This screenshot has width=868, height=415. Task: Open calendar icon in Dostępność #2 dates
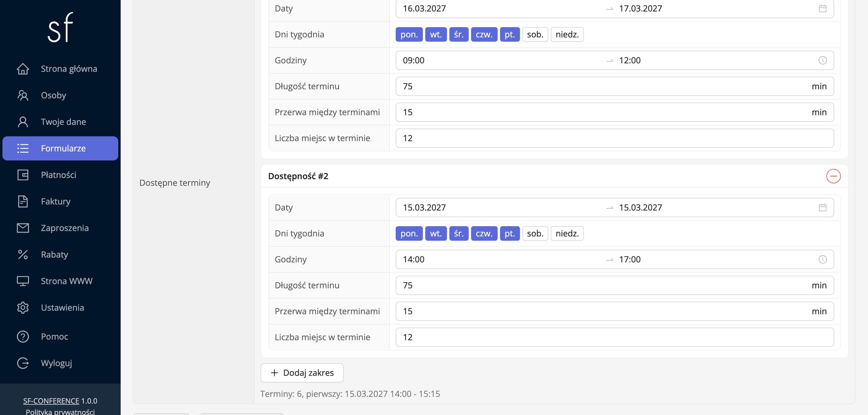click(x=823, y=207)
